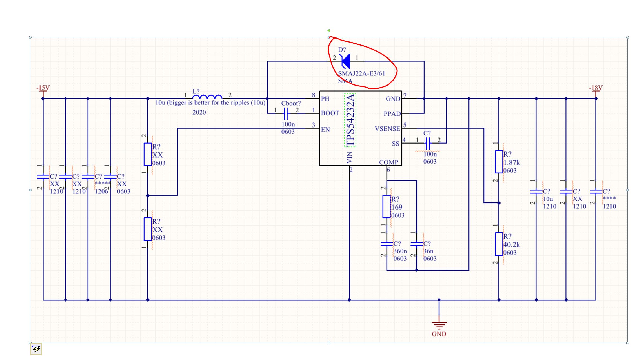
Task: Click the PPAD pin label on the IC
Action: [x=392, y=114]
